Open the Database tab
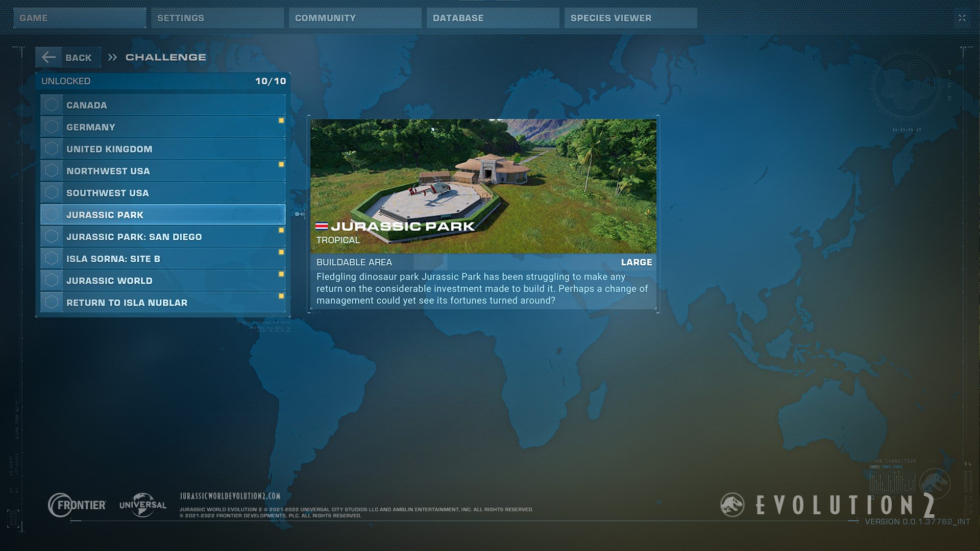The image size is (980, 551). coord(493,18)
